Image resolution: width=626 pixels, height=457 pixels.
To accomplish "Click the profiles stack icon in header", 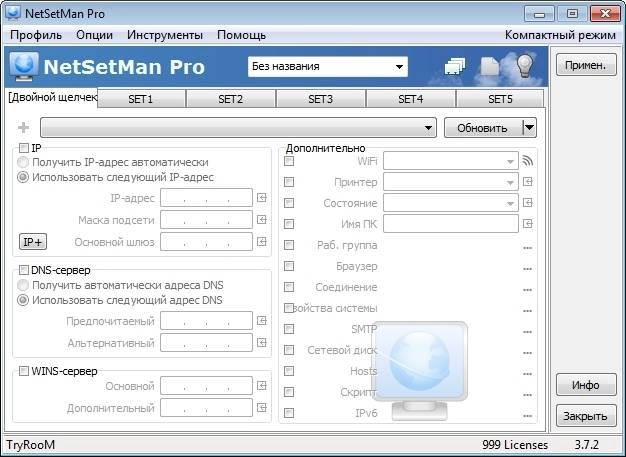I will tap(455, 66).
